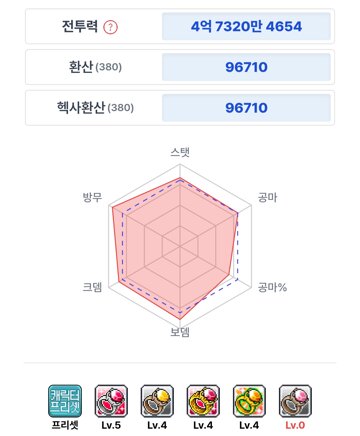This screenshot has width=360, height=436.
Task: Click the Lv.5 level label
Action: (111, 425)
